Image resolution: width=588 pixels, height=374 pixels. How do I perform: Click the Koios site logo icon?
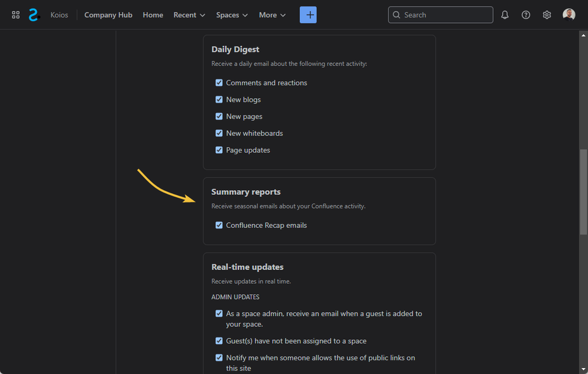pyautogui.click(x=34, y=15)
